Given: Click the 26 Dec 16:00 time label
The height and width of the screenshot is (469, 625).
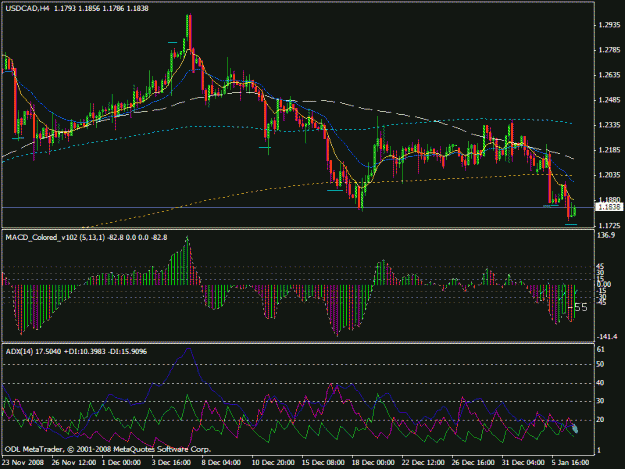Looking at the screenshot, I should 473,463.
